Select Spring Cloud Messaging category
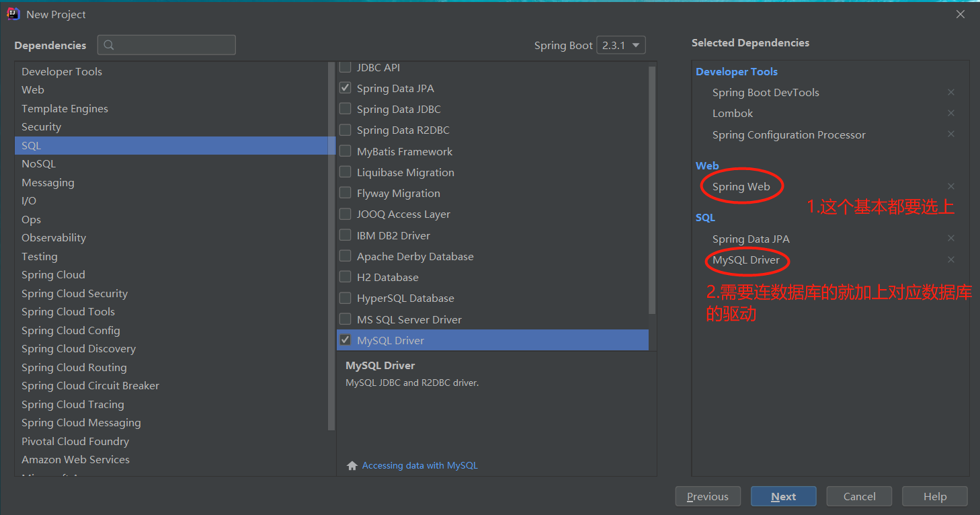Viewport: 980px width, 515px height. pos(171,422)
